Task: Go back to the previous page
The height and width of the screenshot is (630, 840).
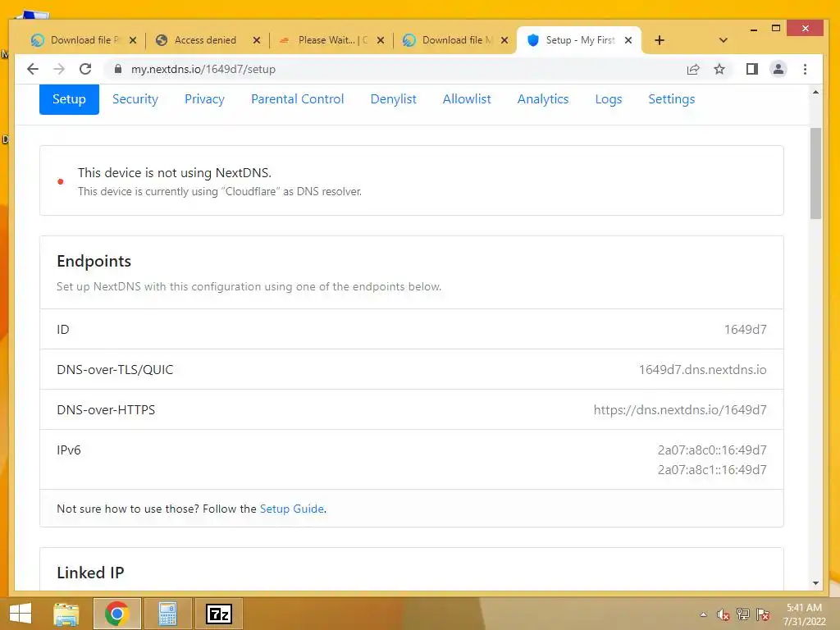Action: pyautogui.click(x=33, y=69)
